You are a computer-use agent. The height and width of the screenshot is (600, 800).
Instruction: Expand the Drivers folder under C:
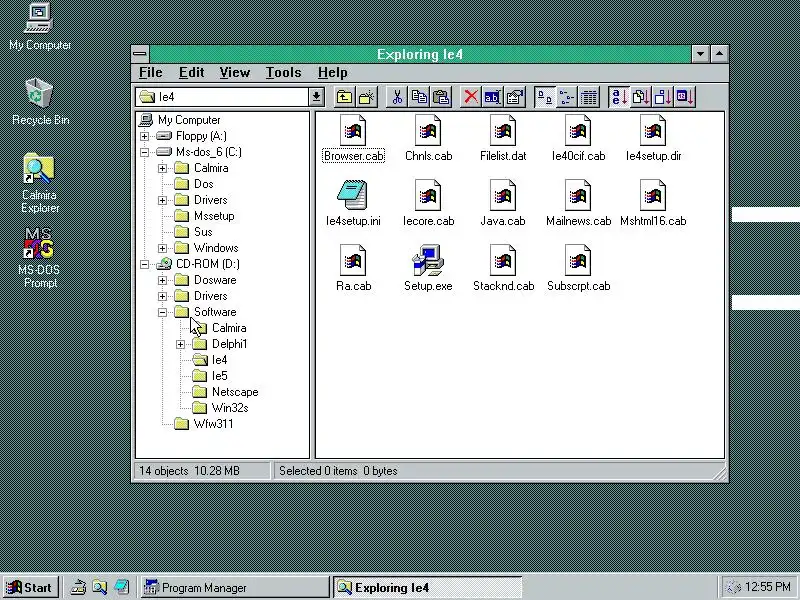tap(162, 201)
